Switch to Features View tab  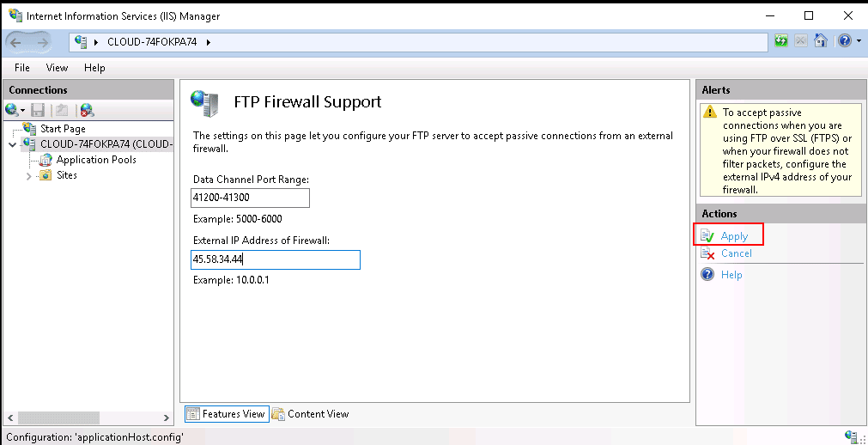[x=227, y=414]
